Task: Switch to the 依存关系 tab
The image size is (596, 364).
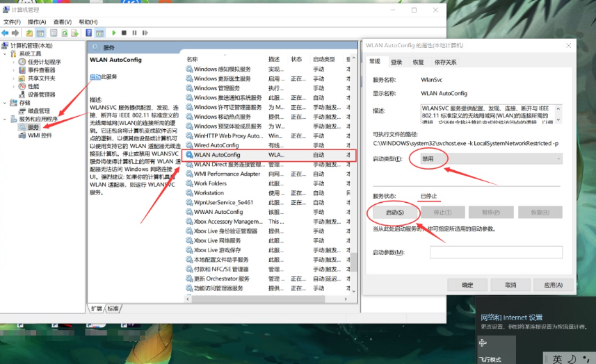Action: (x=445, y=62)
